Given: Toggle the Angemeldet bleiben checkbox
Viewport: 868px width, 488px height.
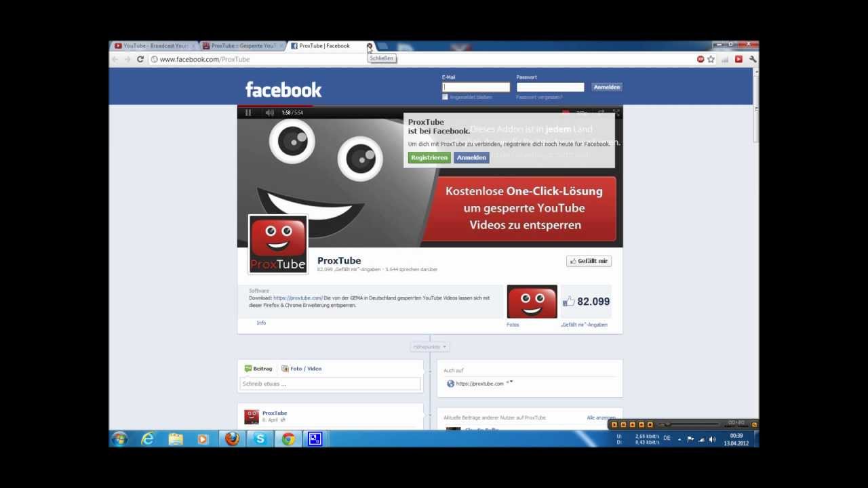Looking at the screenshot, I should 445,97.
